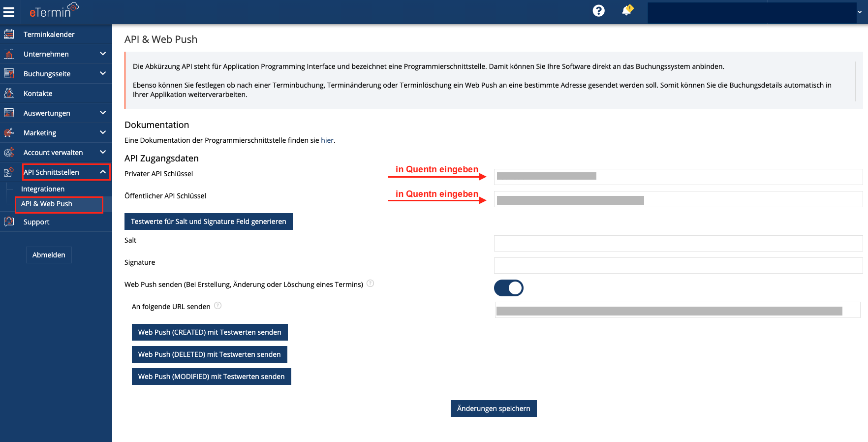Expand the Marketing submenu chevron
This screenshot has width=868, height=442.
coord(103,132)
